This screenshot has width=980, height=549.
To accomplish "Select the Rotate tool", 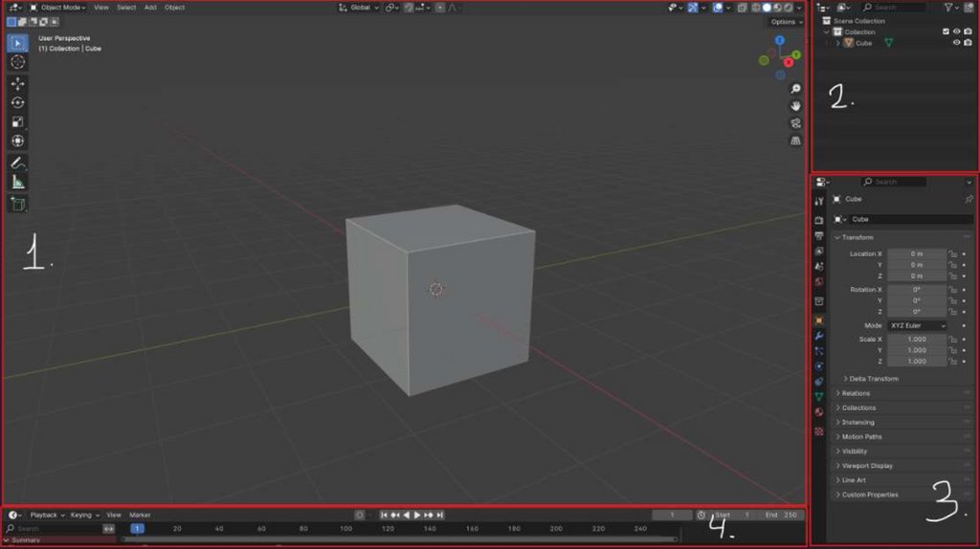I will click(x=17, y=102).
